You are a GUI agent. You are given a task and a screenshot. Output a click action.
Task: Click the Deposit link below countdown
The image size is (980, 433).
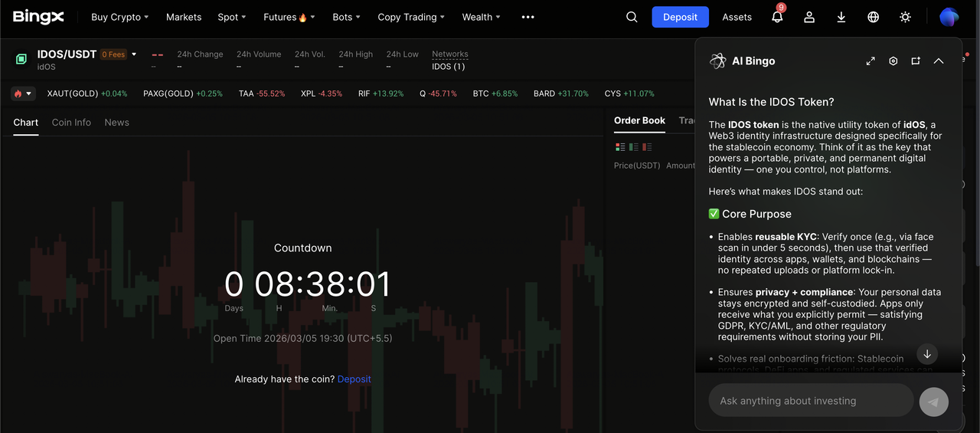[x=354, y=379]
